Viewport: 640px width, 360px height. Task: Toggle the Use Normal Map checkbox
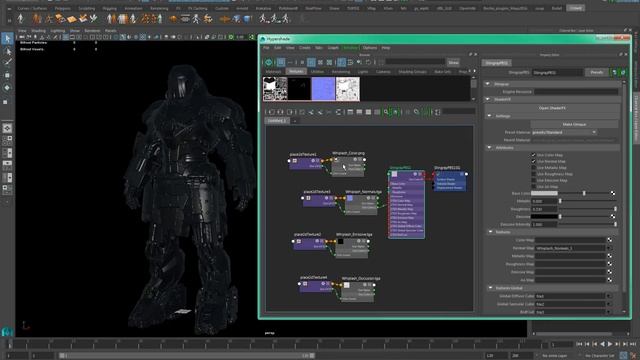[533, 161]
